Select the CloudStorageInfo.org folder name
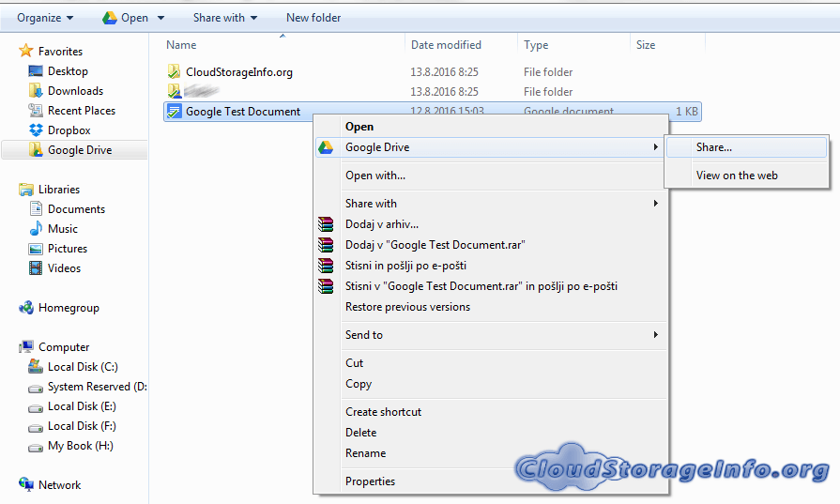 pyautogui.click(x=239, y=71)
